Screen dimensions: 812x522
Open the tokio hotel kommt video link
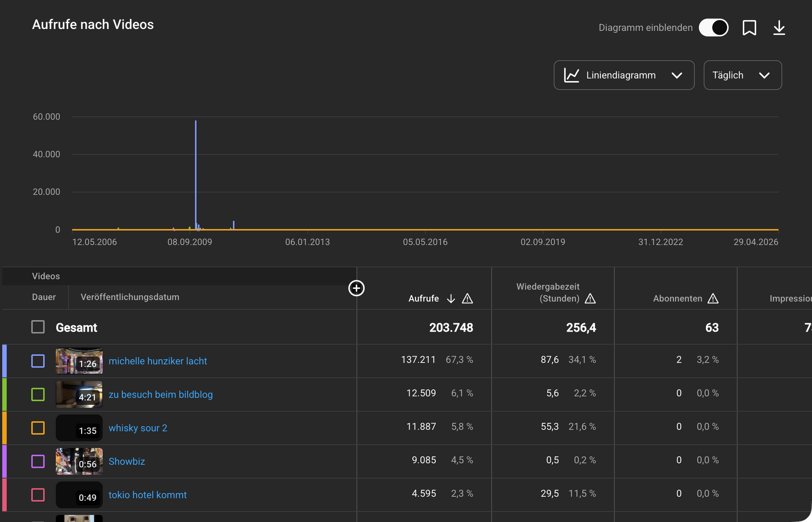pyautogui.click(x=148, y=495)
